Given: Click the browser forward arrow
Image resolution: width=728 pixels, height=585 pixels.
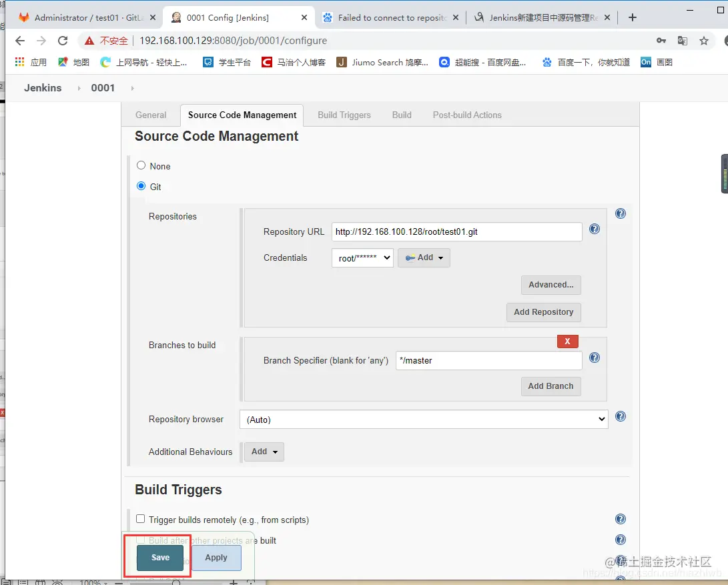Looking at the screenshot, I should click(x=41, y=41).
